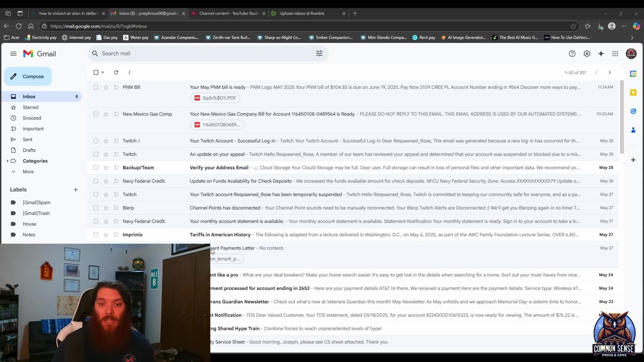This screenshot has width=644, height=362.
Task: Select the Backup/Team email checkbox
Action: (96, 167)
